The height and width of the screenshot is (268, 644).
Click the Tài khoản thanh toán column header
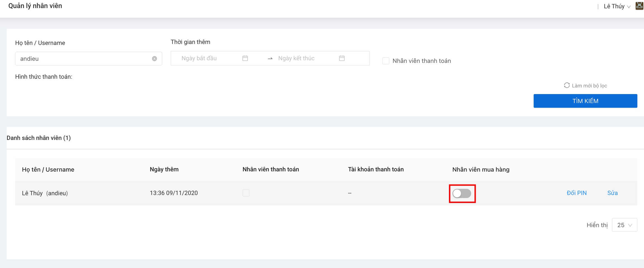(376, 169)
